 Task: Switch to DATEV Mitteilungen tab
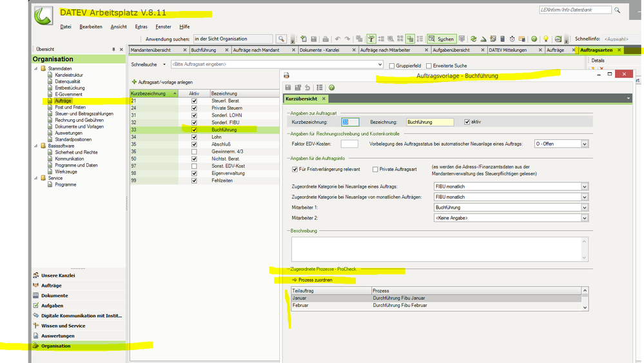click(x=507, y=50)
